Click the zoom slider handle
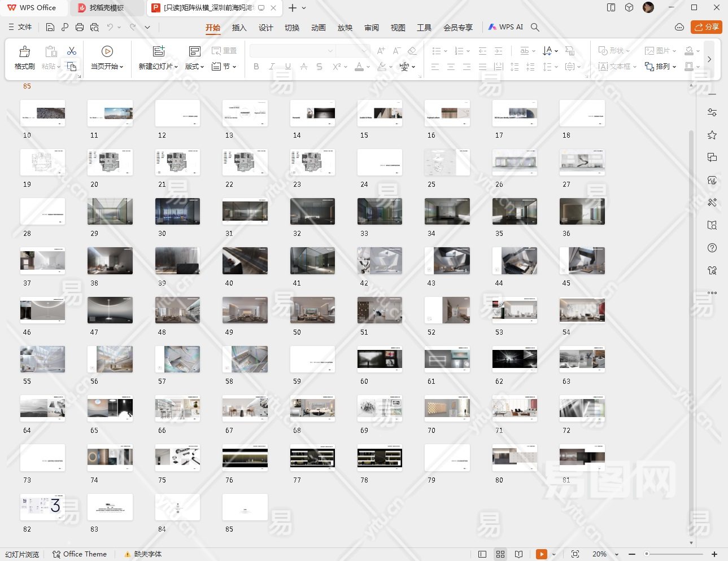 point(647,554)
